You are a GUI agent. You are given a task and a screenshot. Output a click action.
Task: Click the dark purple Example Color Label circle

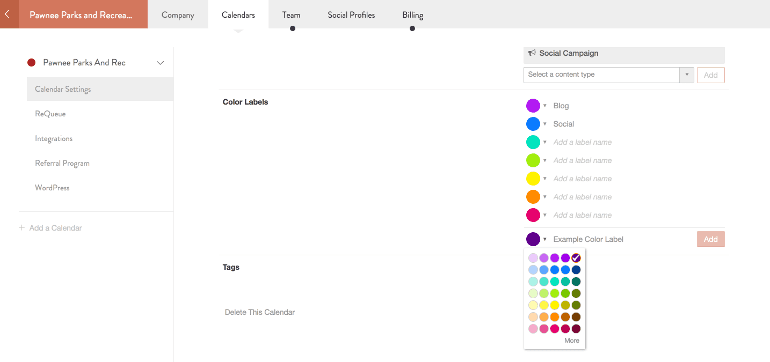coord(533,239)
